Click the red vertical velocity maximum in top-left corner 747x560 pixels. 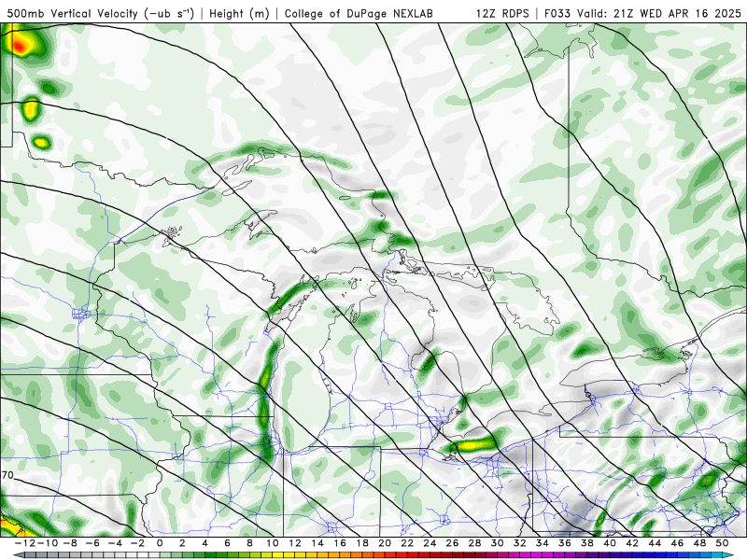tap(18, 46)
